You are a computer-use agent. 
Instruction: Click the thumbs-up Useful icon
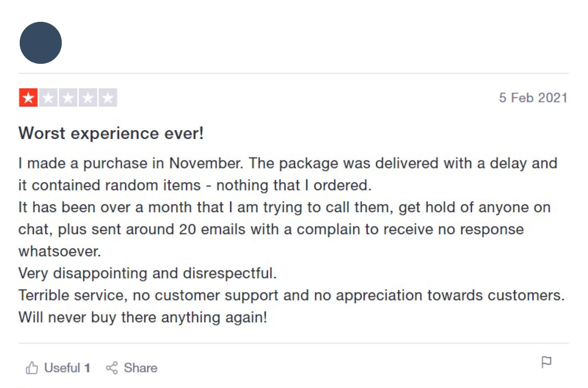tap(32, 367)
